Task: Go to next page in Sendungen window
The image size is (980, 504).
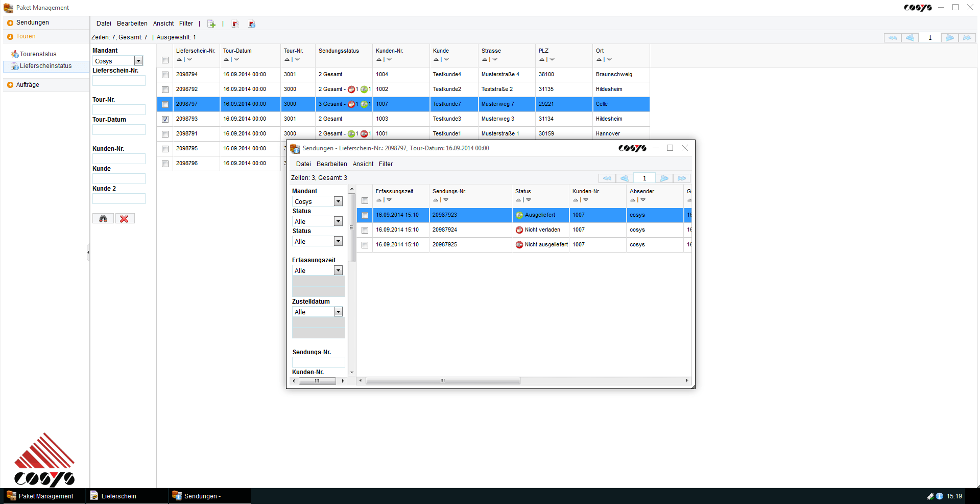Action: (x=664, y=178)
